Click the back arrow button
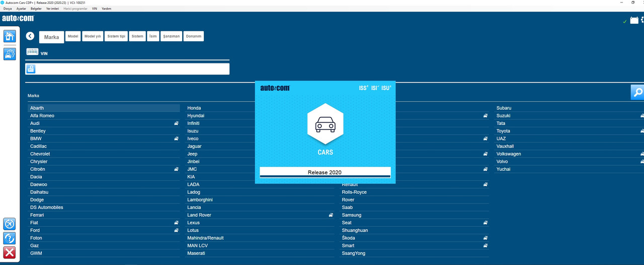Viewport: 644px width, 265px height. coord(30,36)
